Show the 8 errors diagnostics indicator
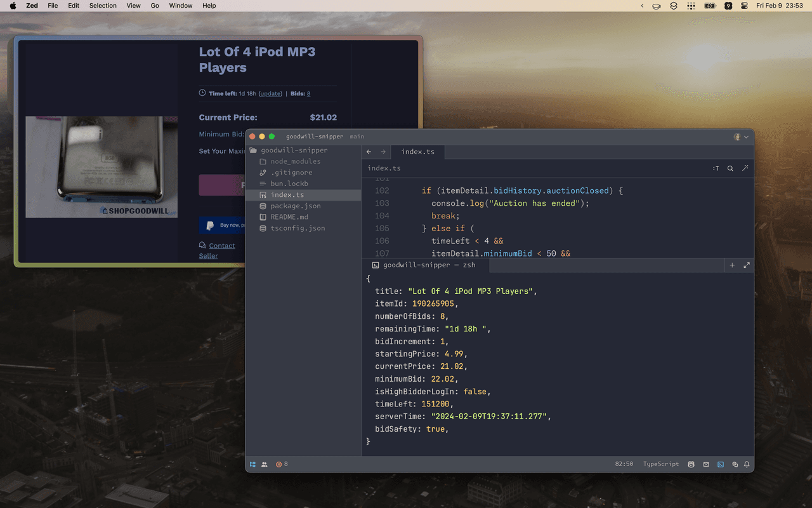The width and height of the screenshot is (812, 508). pyautogui.click(x=282, y=464)
